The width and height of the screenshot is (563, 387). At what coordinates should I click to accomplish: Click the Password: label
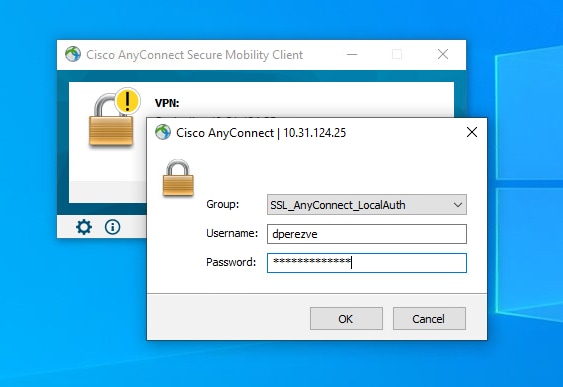coord(231,262)
